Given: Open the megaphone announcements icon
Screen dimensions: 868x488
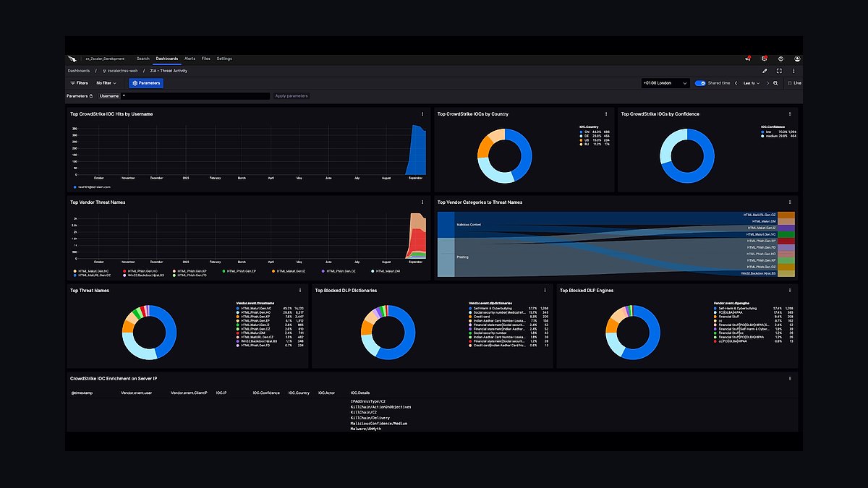Looking at the screenshot, I should tap(748, 59).
